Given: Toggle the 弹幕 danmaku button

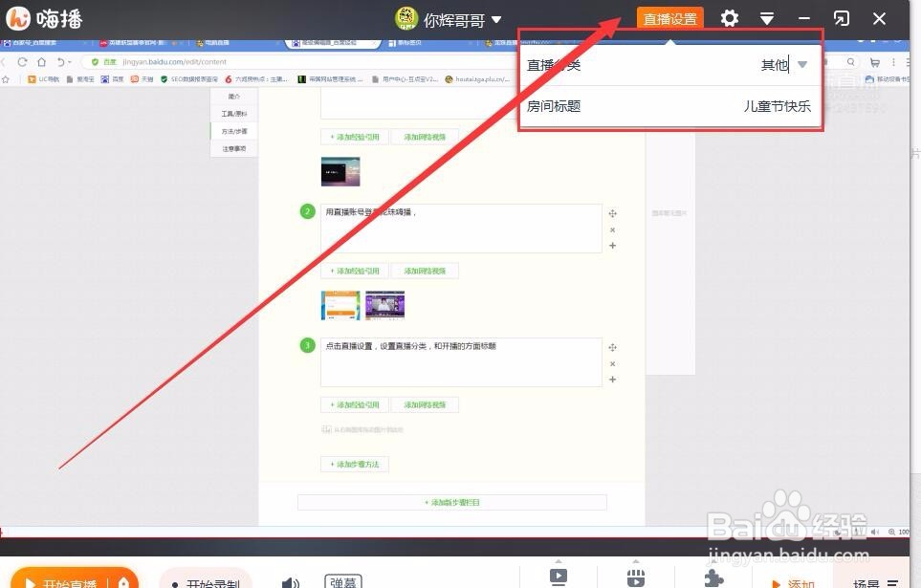Looking at the screenshot, I should point(343,581).
